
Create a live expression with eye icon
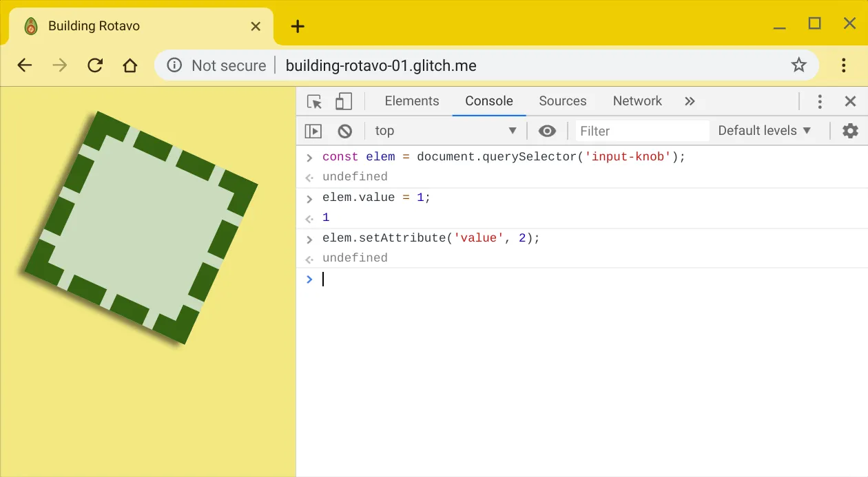click(547, 130)
